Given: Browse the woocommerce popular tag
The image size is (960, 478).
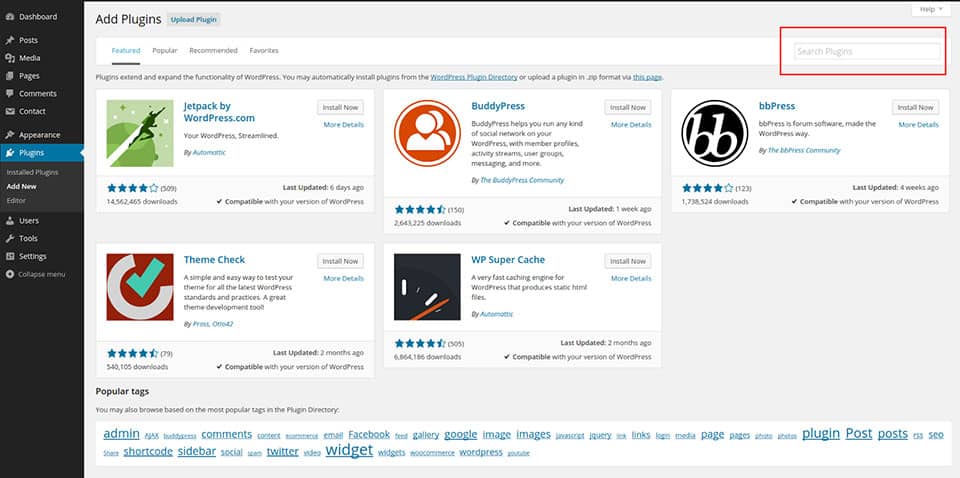Looking at the screenshot, I should (432, 454).
